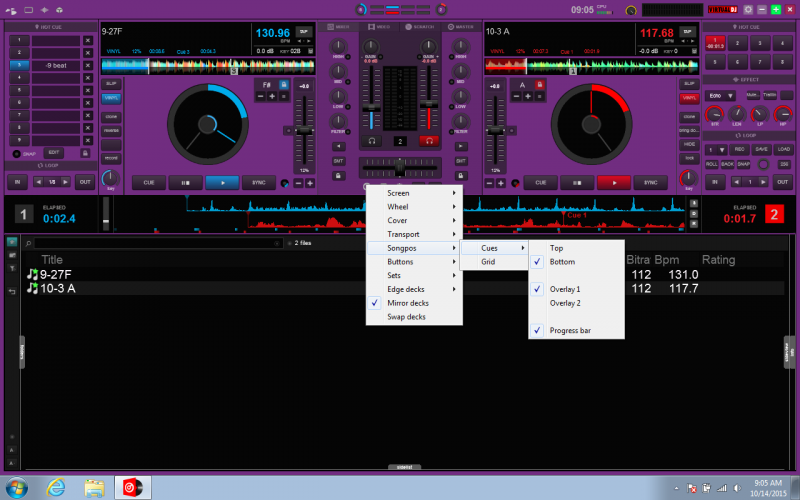Play the left deck (blue play)
Screen dimensions: 800x500
pyautogui.click(x=222, y=182)
